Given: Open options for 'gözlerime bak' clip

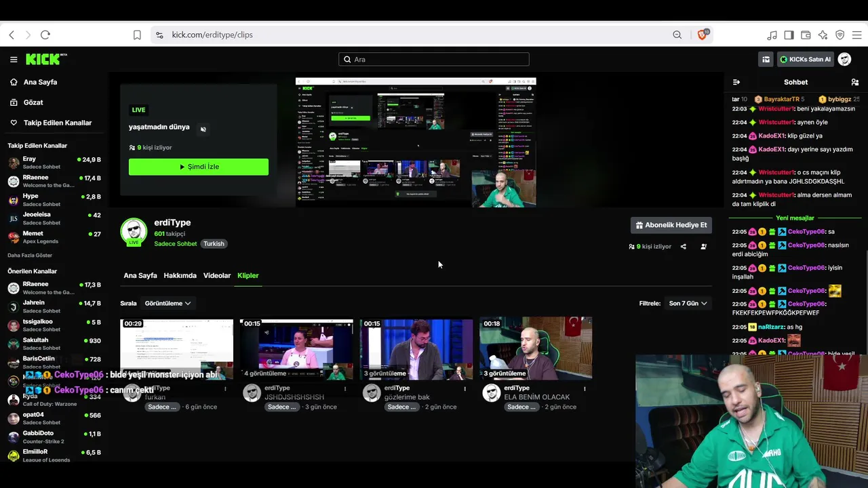Looking at the screenshot, I should pyautogui.click(x=465, y=389).
